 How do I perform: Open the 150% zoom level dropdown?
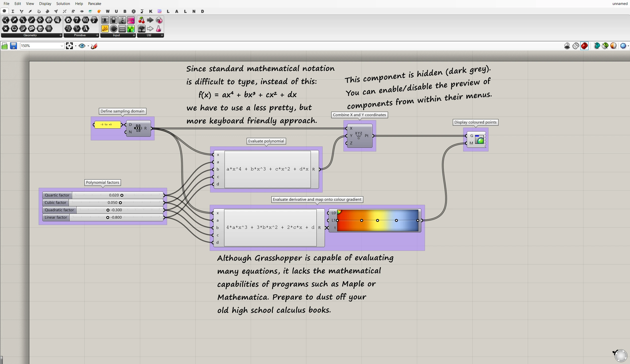tap(62, 46)
